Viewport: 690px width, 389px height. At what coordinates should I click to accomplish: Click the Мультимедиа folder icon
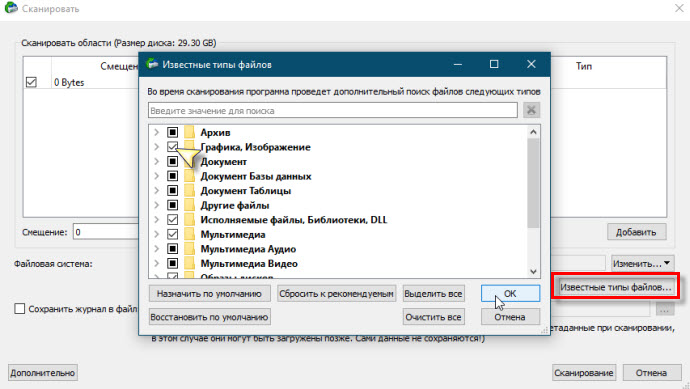click(x=189, y=234)
